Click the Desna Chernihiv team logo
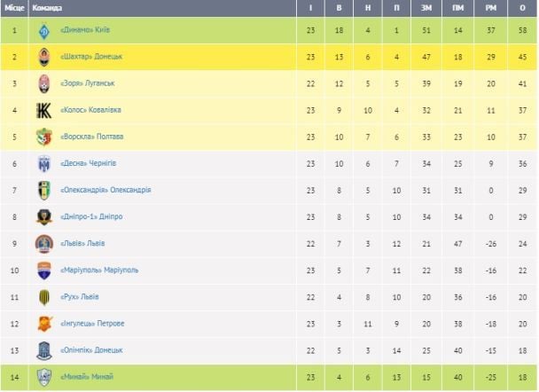Screen dimensions: 539x392 43,163
